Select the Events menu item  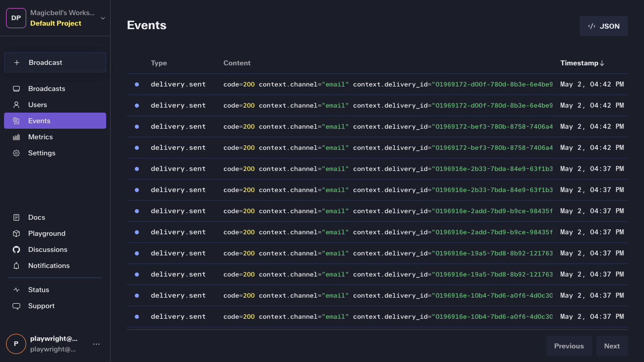[x=55, y=121]
